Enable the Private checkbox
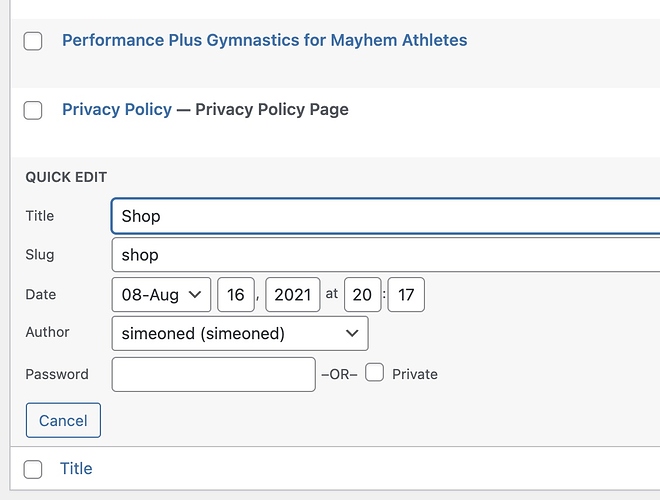This screenshot has height=500, width=660. pos(375,373)
